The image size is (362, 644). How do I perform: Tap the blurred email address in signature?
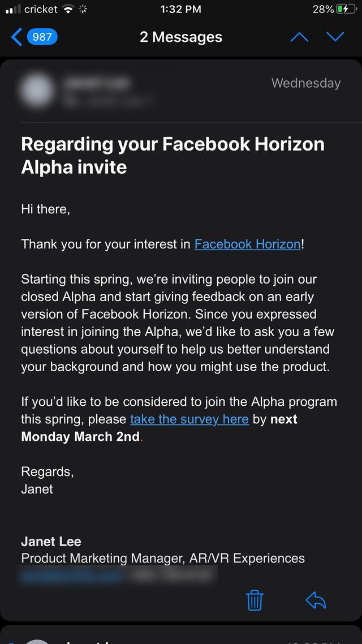click(71, 576)
